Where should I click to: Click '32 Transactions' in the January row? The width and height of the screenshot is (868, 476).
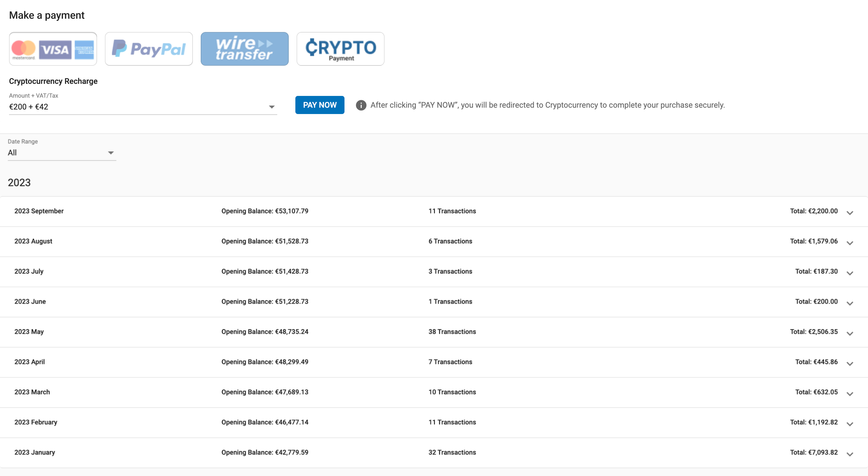(x=452, y=452)
